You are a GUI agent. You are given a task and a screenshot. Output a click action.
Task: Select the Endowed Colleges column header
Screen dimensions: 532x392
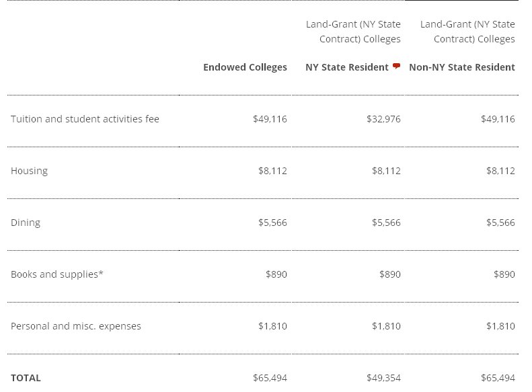pos(245,67)
